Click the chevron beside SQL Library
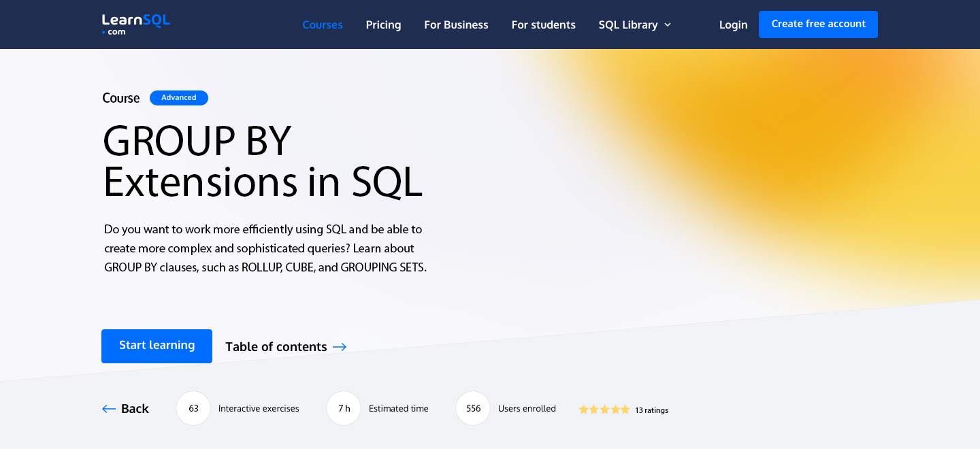This screenshot has width=980, height=449. (x=668, y=25)
